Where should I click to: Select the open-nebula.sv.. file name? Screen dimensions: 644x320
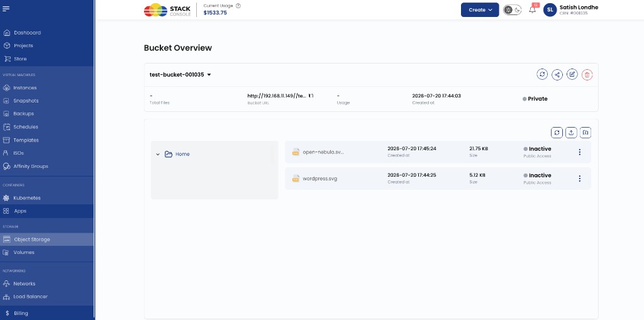(323, 152)
